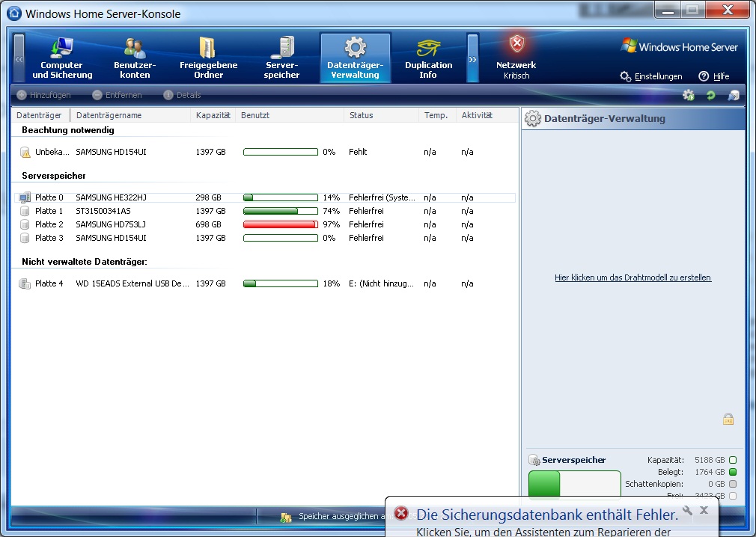Click the Serverspeicher icon in the summary
Image resolution: width=756 pixels, height=537 pixels.
coord(534,460)
